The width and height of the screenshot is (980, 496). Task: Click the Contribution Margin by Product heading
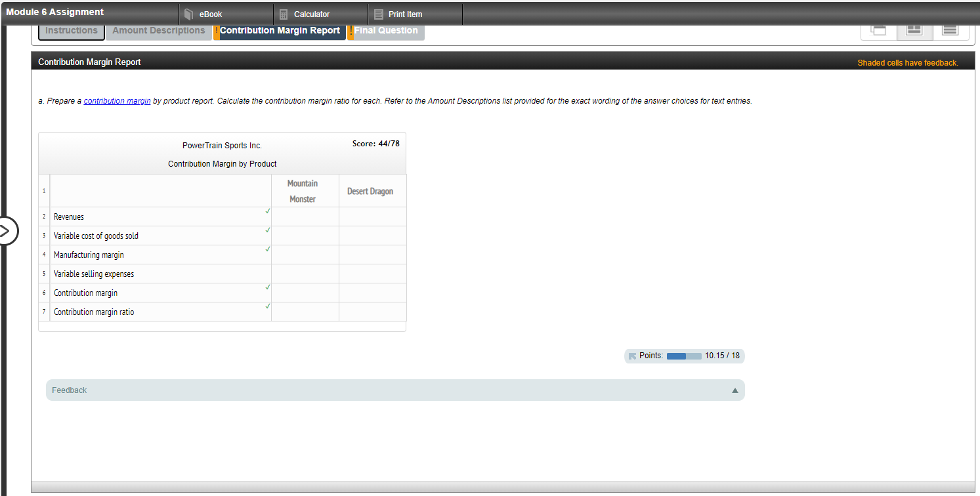pos(222,164)
